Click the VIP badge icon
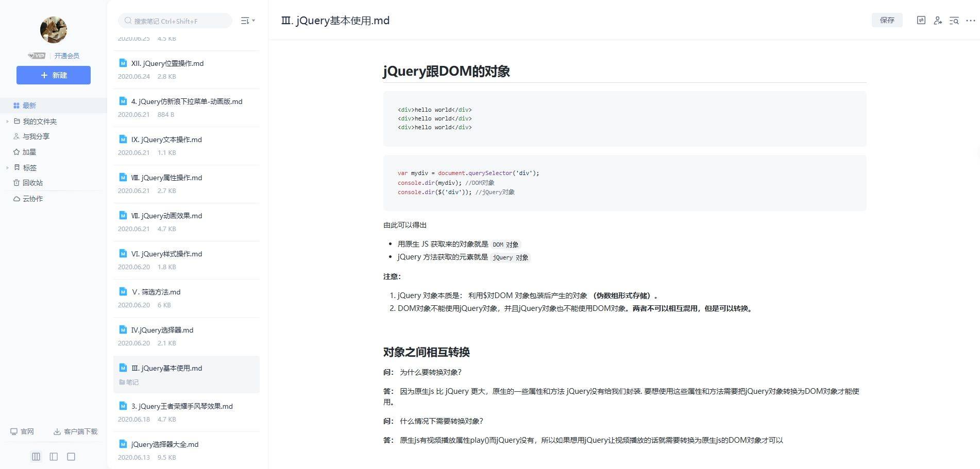980x469 pixels. (37, 56)
